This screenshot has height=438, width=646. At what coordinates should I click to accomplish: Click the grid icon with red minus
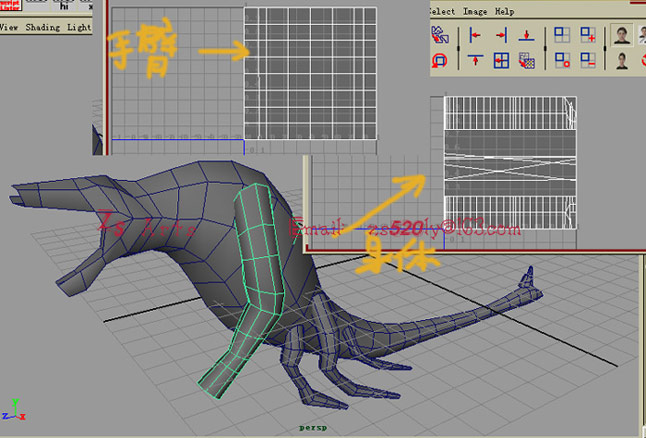(x=588, y=60)
